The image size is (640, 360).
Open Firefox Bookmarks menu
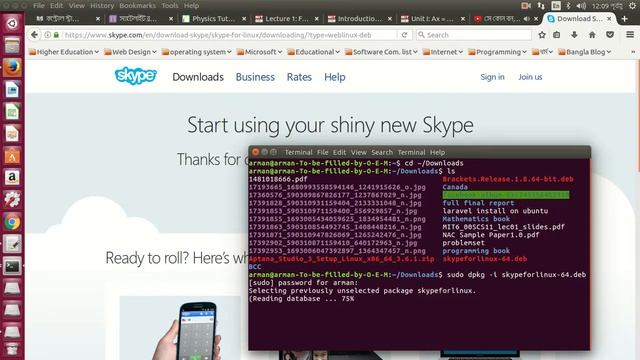138,6
